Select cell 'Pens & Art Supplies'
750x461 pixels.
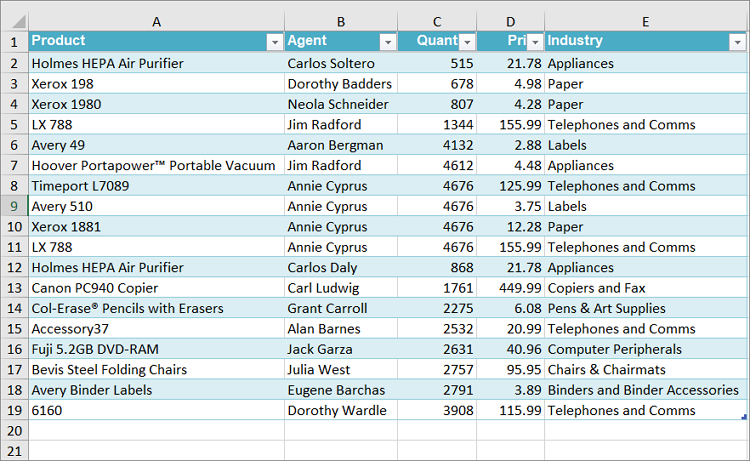(646, 308)
